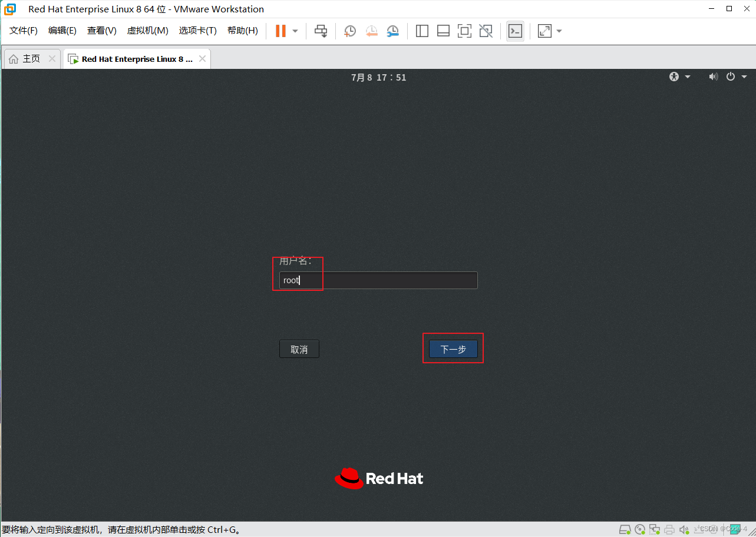Screen dimensions: 756x537
Task: Click the date and time 7月8 17:51
Action: tap(378, 77)
